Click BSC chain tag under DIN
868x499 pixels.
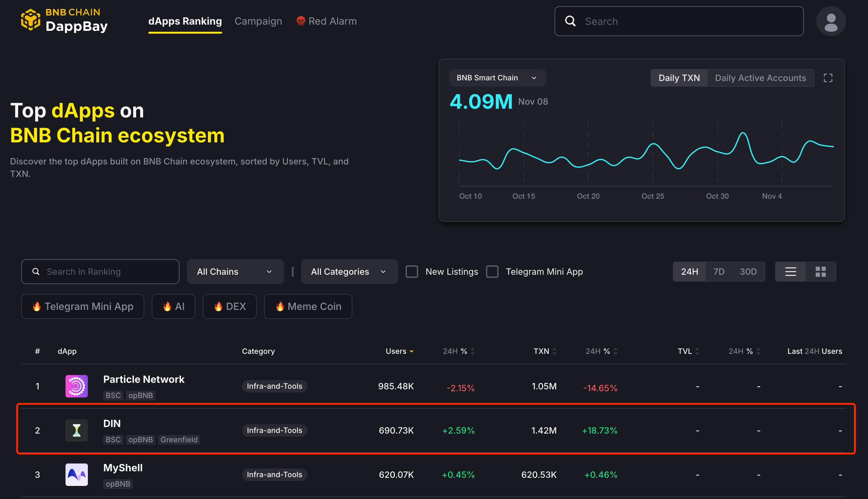point(113,440)
